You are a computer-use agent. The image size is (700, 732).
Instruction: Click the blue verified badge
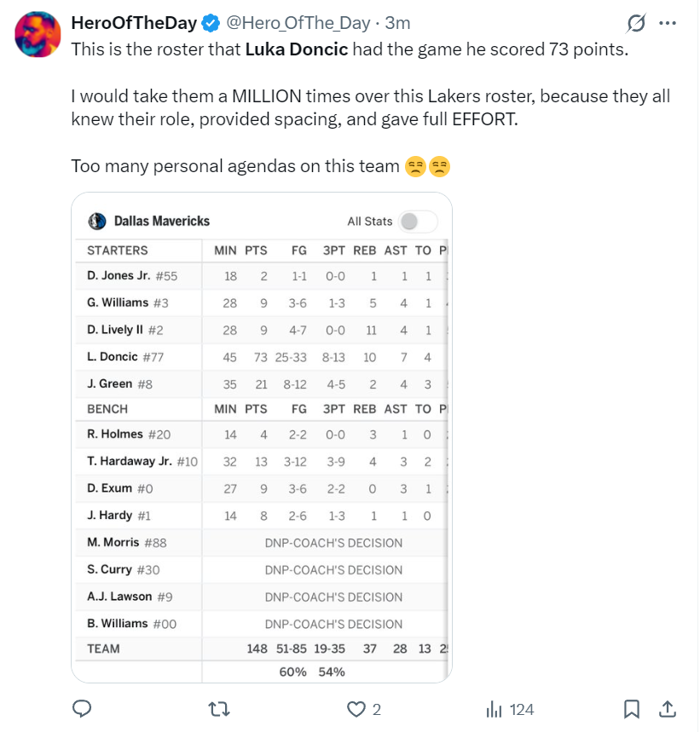click(211, 22)
